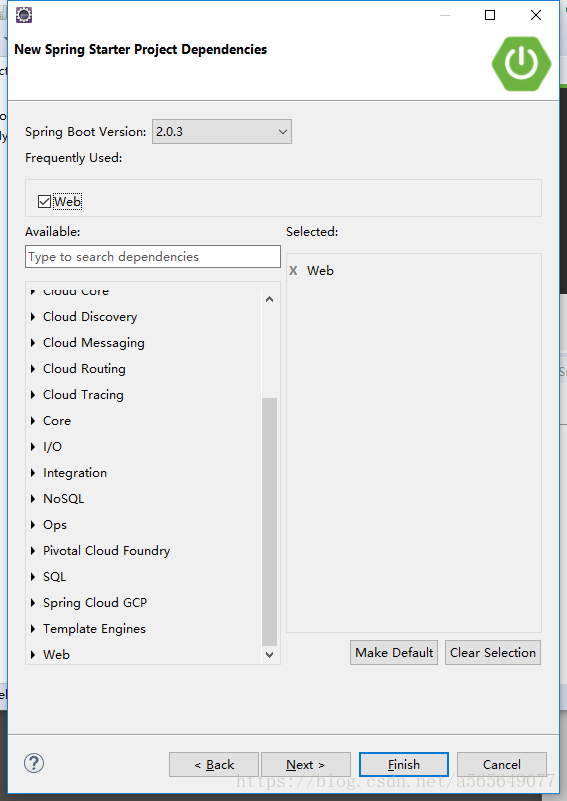Expand the I/O category
This screenshot has height=801, width=567.
click(33, 447)
